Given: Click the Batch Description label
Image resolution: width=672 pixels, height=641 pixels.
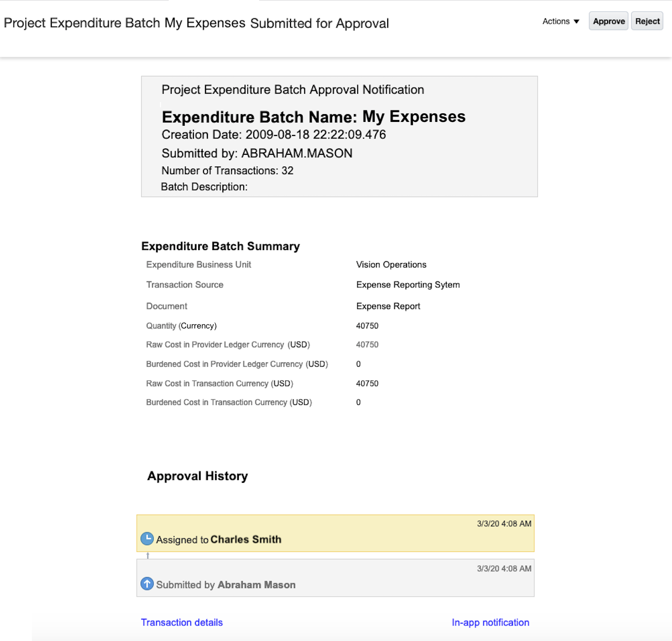Looking at the screenshot, I should point(204,187).
